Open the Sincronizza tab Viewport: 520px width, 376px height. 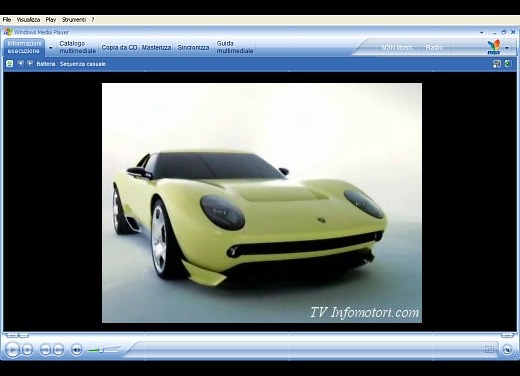tap(193, 47)
